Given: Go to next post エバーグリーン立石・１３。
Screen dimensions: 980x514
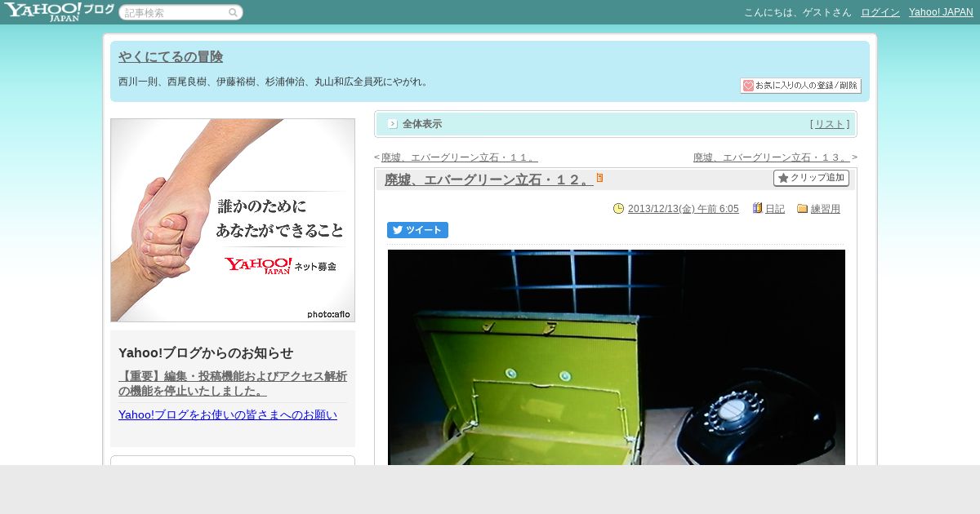Looking at the screenshot, I should point(771,157).
